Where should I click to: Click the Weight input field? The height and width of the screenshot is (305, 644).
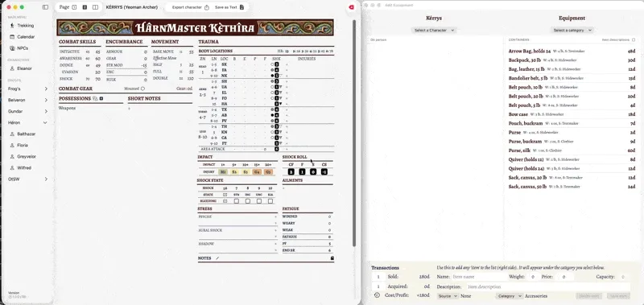pyautogui.click(x=533, y=277)
